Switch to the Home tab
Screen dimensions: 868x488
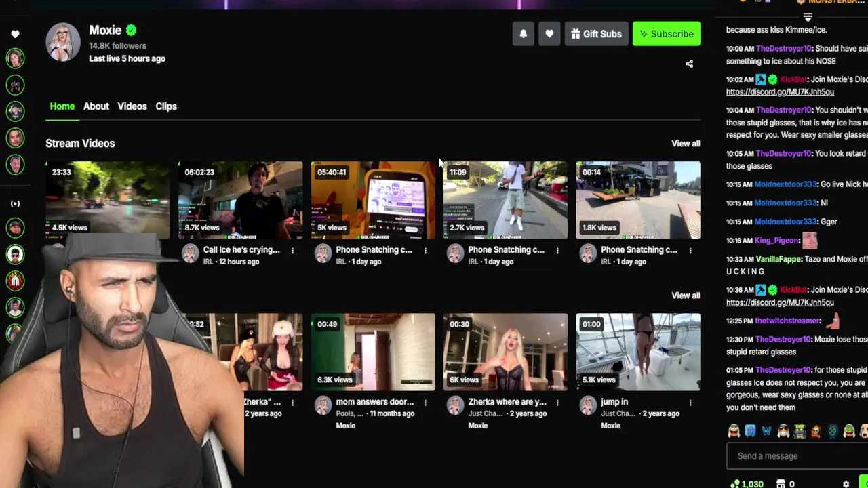(x=62, y=106)
